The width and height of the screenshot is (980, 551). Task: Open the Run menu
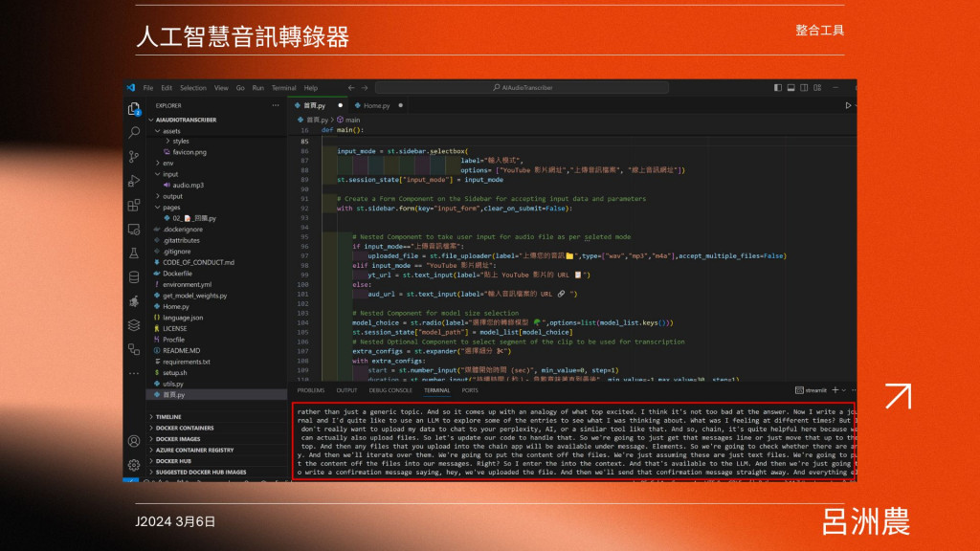(x=258, y=88)
